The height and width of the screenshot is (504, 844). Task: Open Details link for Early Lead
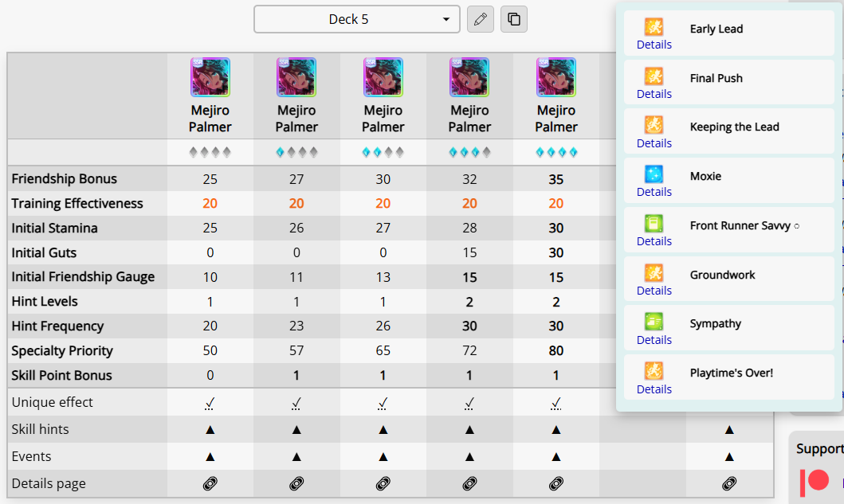(654, 45)
